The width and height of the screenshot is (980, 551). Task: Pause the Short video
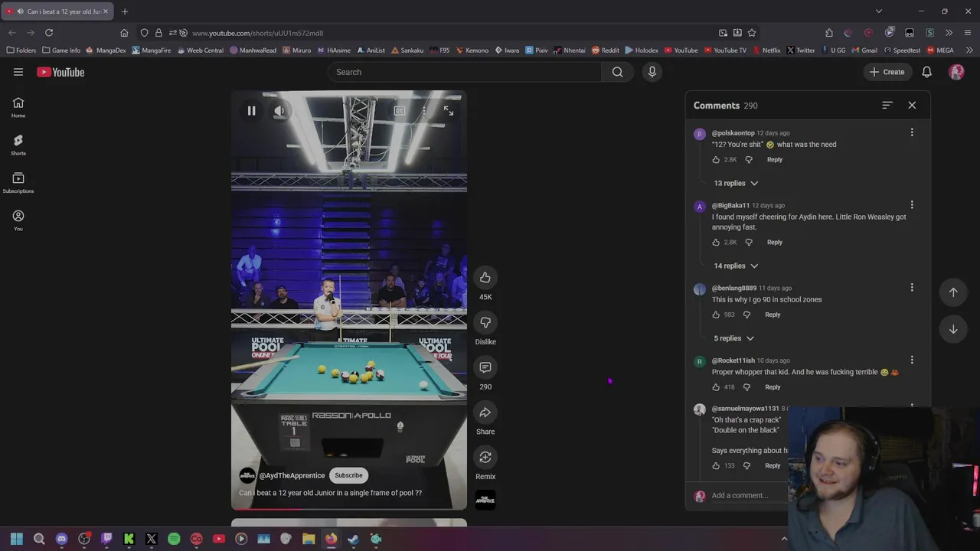click(x=251, y=111)
